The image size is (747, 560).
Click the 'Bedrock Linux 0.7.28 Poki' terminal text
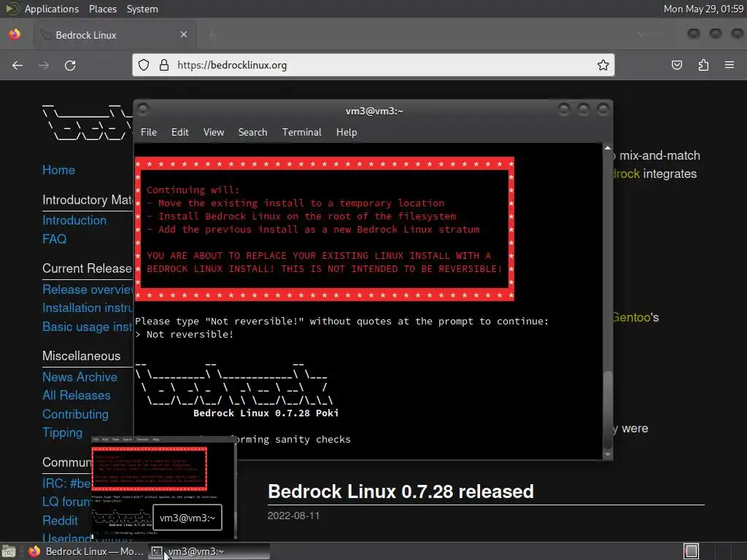pos(266,413)
